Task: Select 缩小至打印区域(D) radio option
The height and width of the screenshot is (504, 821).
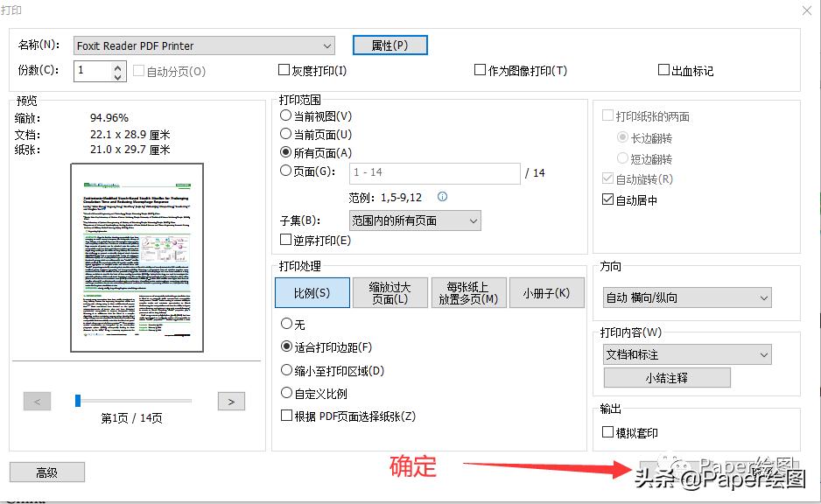Action: point(288,370)
